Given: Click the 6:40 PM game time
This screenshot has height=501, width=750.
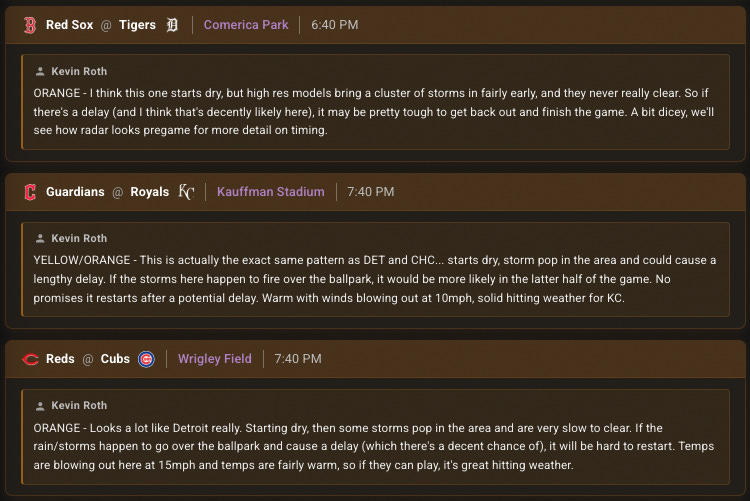Looking at the screenshot, I should click(x=335, y=25).
